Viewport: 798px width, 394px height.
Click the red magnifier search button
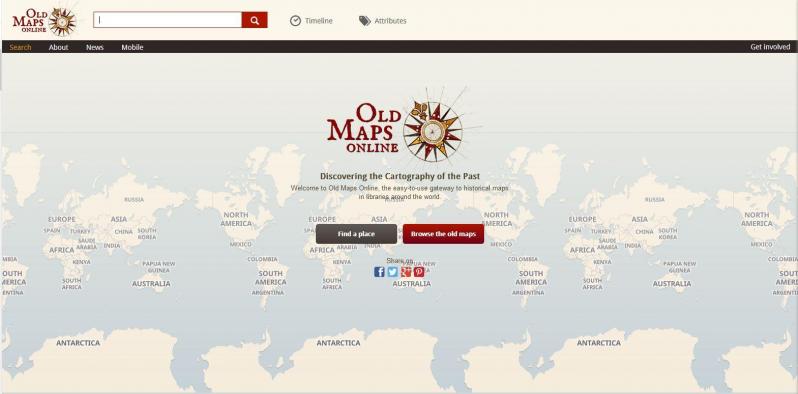[x=254, y=20]
